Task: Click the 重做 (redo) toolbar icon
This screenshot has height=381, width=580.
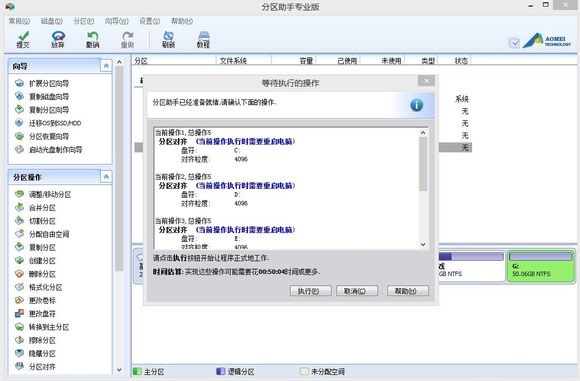Action: click(x=128, y=39)
